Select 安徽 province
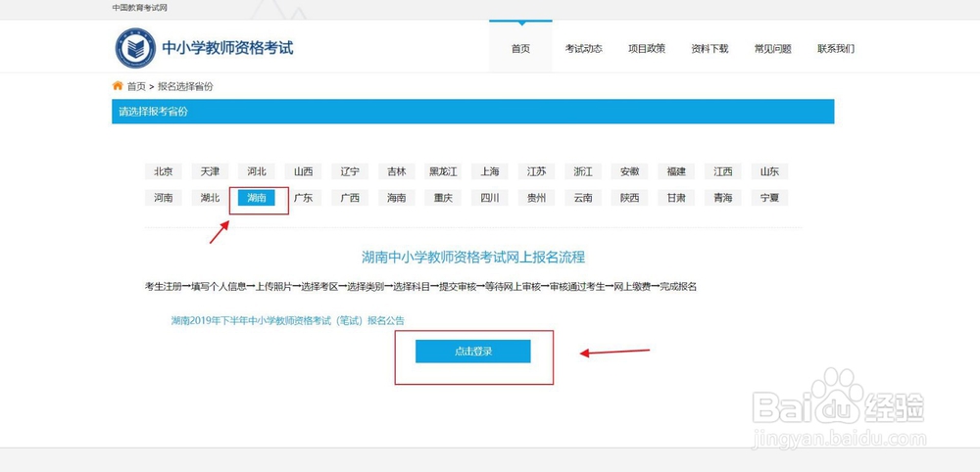980x472 pixels. [630, 171]
